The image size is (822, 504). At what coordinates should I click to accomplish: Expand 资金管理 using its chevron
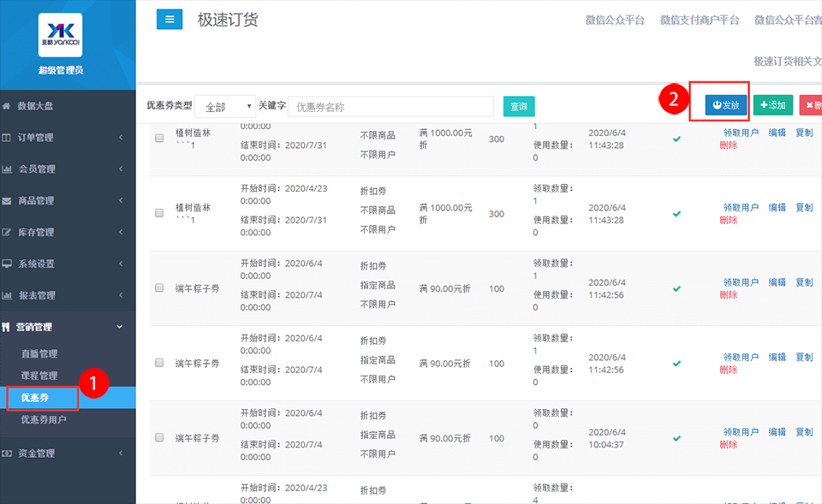[121, 454]
